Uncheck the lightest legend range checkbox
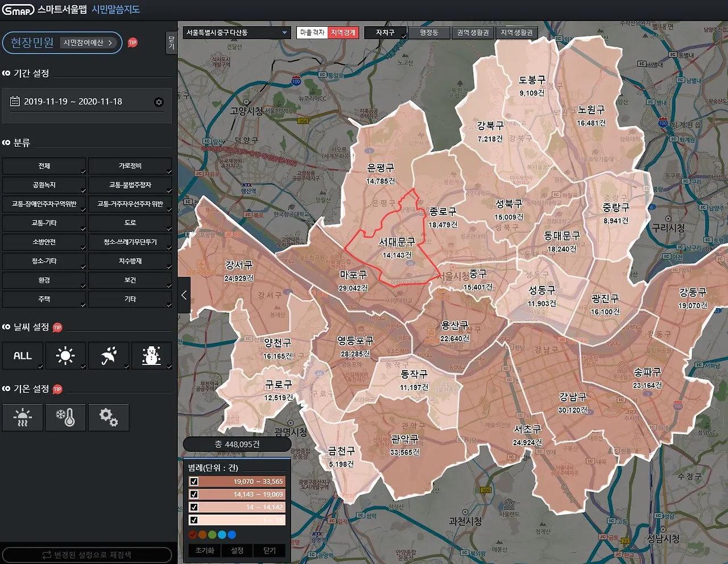The height and width of the screenshot is (564, 728). 194,520
